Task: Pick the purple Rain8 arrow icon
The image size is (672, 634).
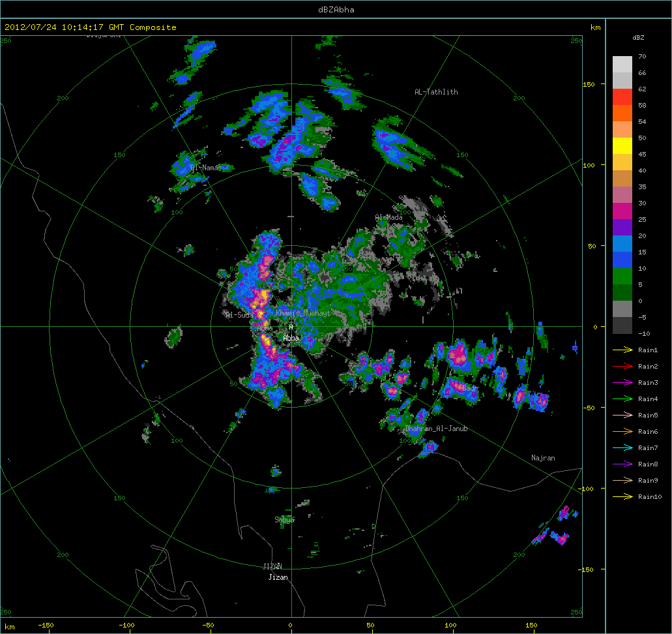Action: pyautogui.click(x=622, y=464)
